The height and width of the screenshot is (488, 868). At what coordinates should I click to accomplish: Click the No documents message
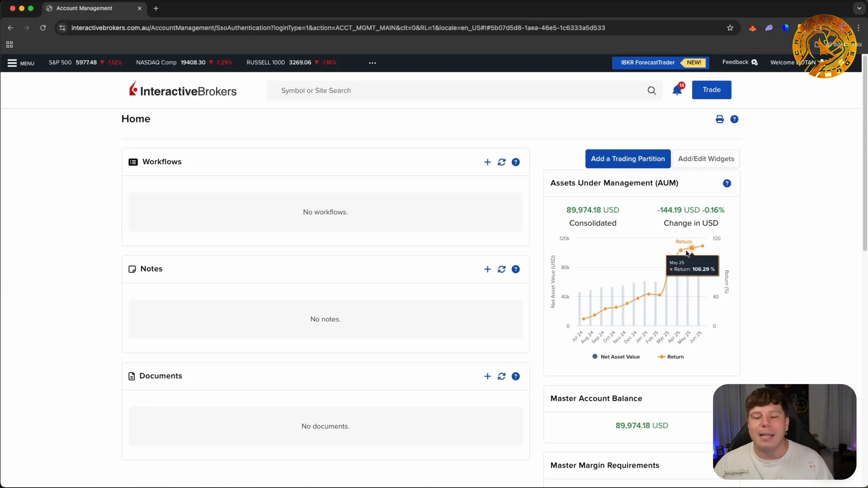[325, 427]
